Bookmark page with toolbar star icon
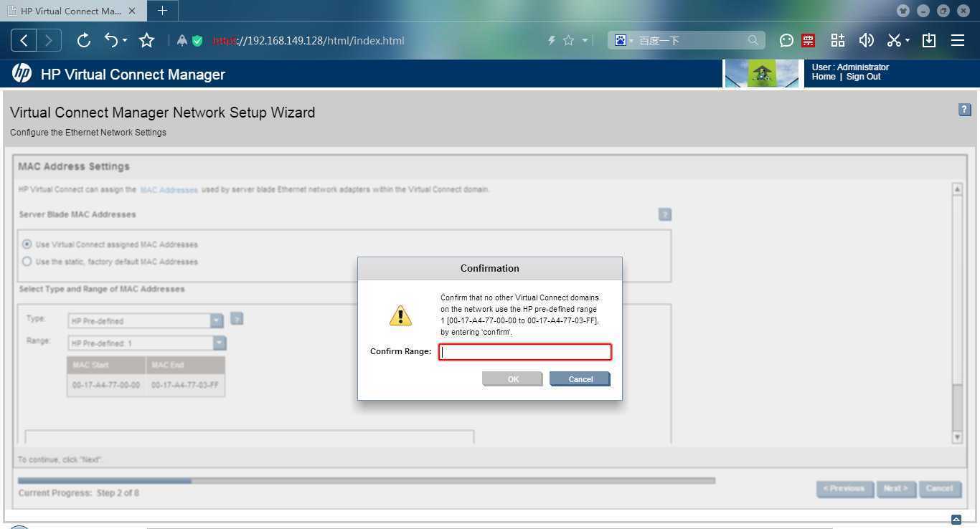 coord(146,40)
